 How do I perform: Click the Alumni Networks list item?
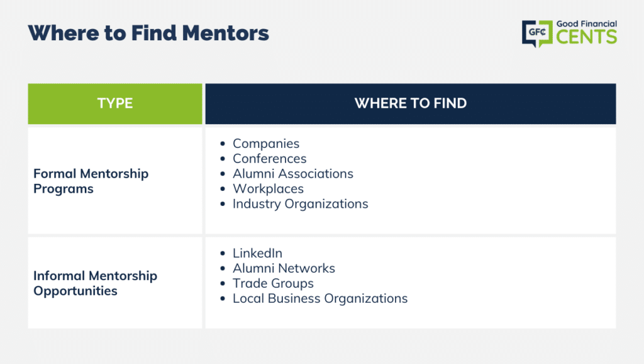pyautogui.click(x=284, y=268)
